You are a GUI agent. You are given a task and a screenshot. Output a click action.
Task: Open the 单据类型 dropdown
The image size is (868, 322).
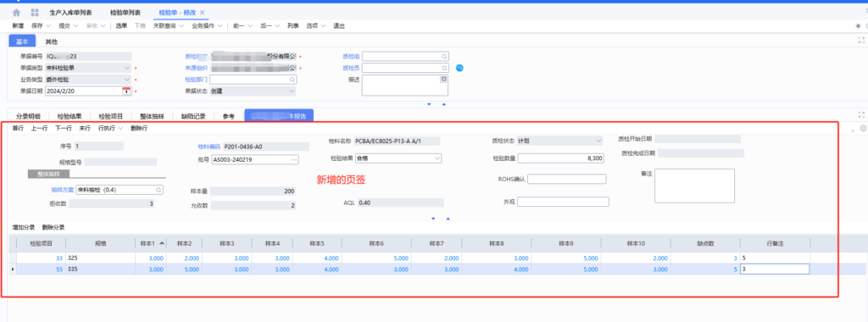point(127,68)
